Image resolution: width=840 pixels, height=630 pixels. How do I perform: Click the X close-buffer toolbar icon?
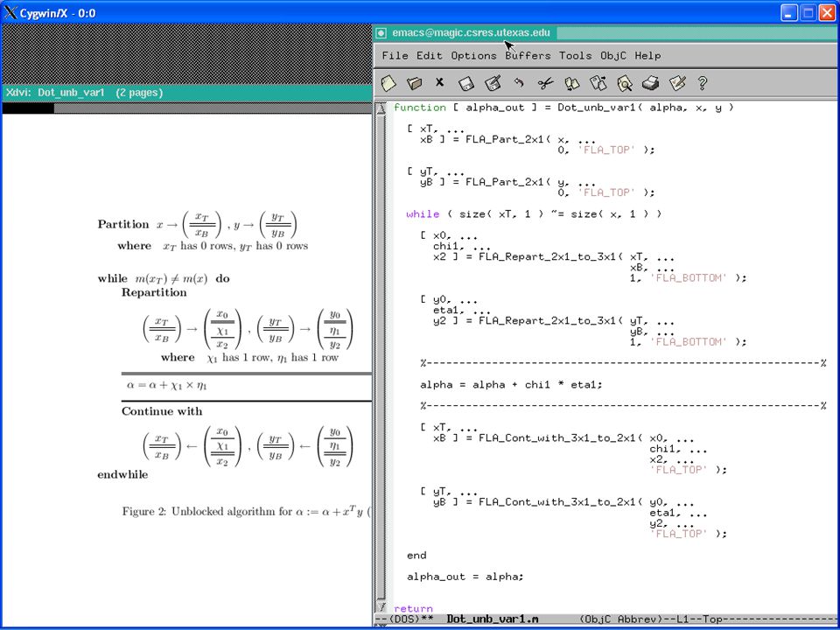click(440, 82)
